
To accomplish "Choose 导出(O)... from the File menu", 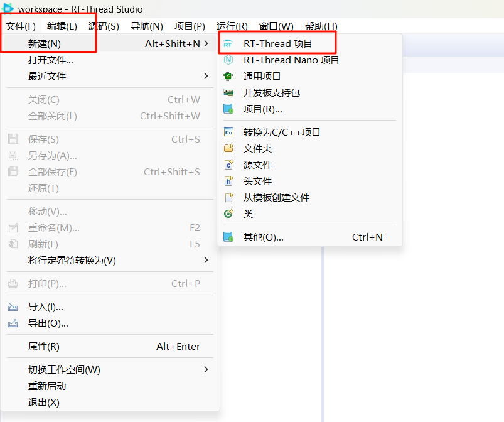I will (110, 323).
